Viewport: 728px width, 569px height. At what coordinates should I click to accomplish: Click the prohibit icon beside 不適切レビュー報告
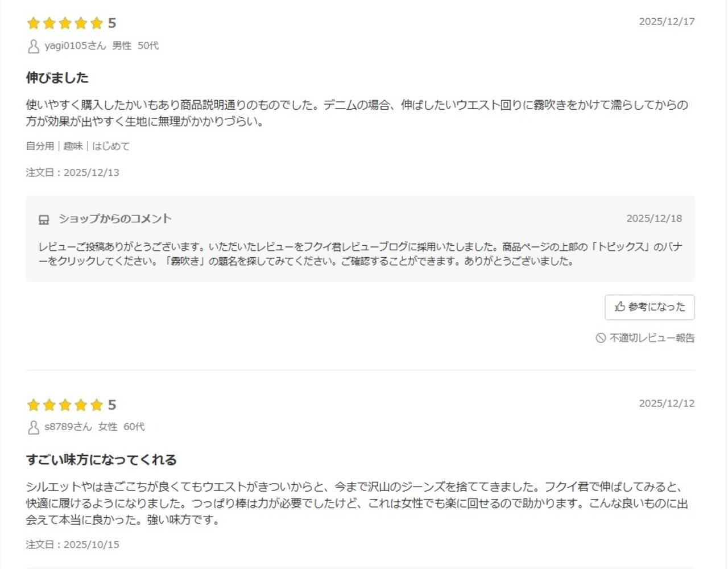tap(601, 338)
